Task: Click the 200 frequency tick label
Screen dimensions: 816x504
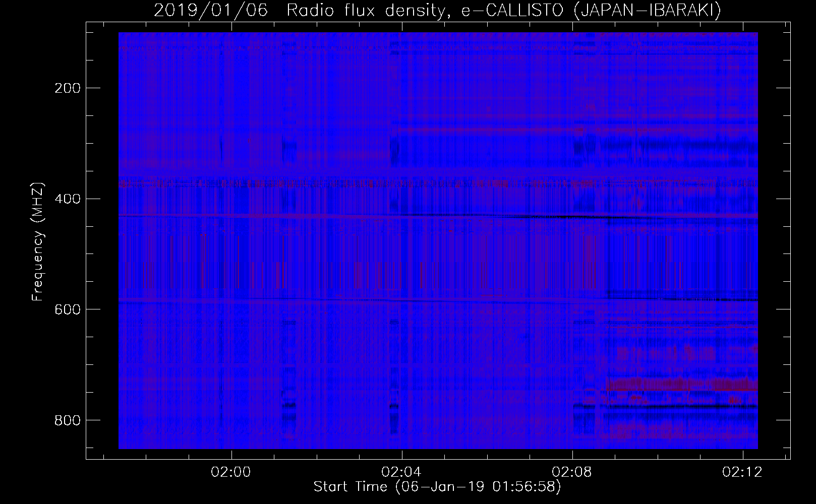Action: point(67,88)
